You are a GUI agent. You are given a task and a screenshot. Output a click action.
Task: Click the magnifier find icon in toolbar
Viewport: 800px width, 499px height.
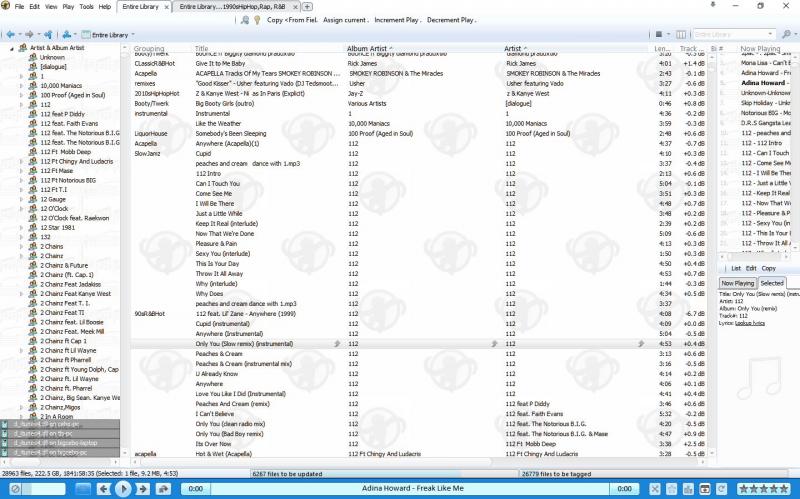click(245, 20)
